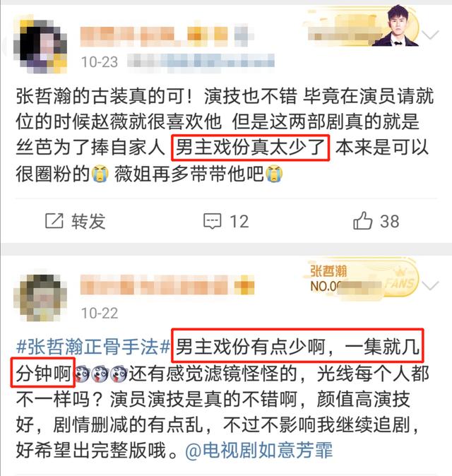Click the second poster's pixelated avatar
452x476 pixels.
(x=40, y=297)
